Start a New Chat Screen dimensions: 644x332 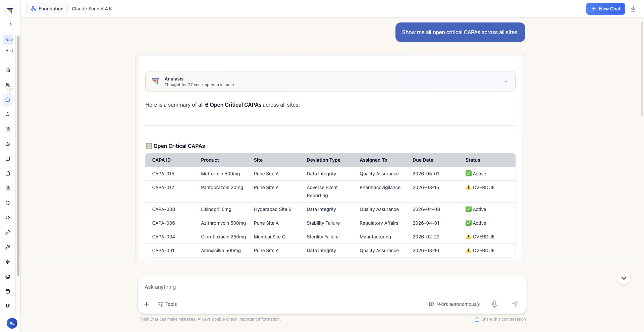pos(605,9)
